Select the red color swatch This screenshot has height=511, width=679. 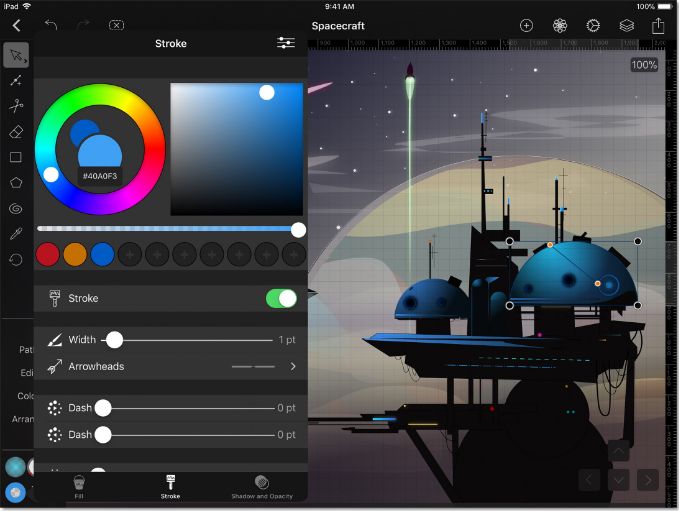pos(48,254)
